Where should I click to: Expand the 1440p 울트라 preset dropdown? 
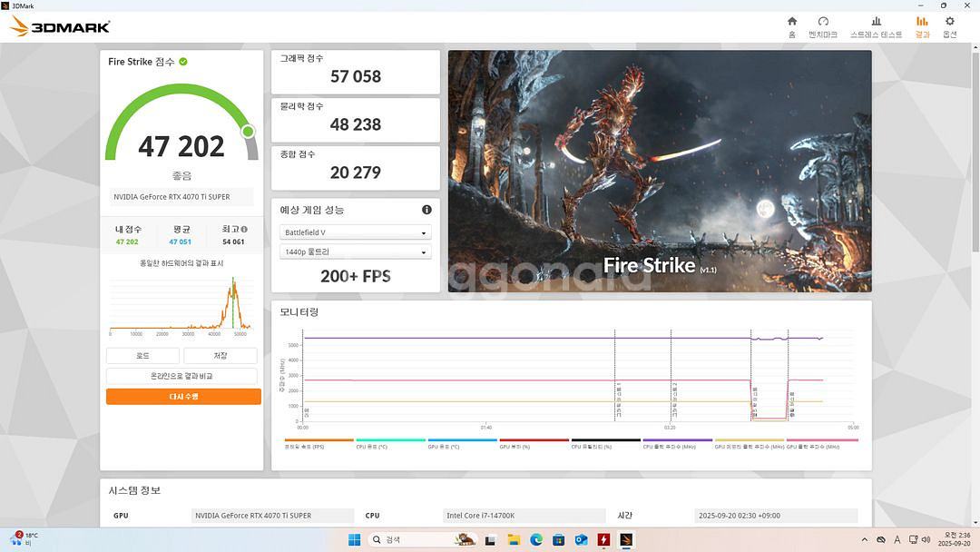coord(355,252)
